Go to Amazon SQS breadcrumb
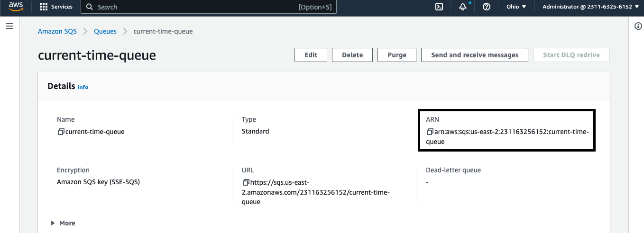The image size is (644, 233). [x=57, y=31]
